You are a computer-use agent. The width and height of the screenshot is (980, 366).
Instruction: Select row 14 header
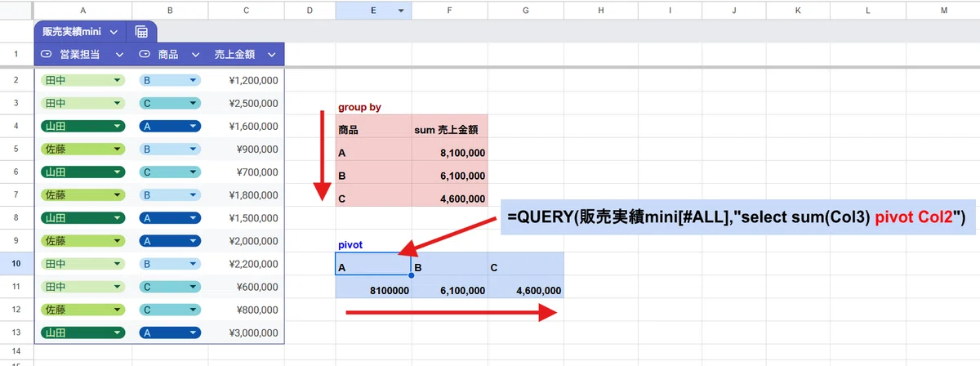pyautogui.click(x=16, y=350)
